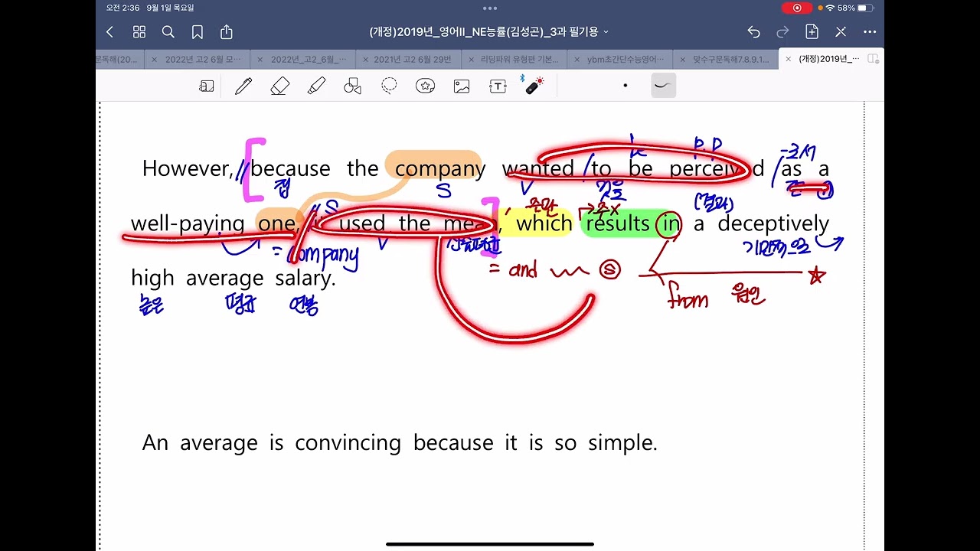This screenshot has height=551, width=980.
Task: Close the 2022년 고2 6월 모 tab
Action: point(154,59)
